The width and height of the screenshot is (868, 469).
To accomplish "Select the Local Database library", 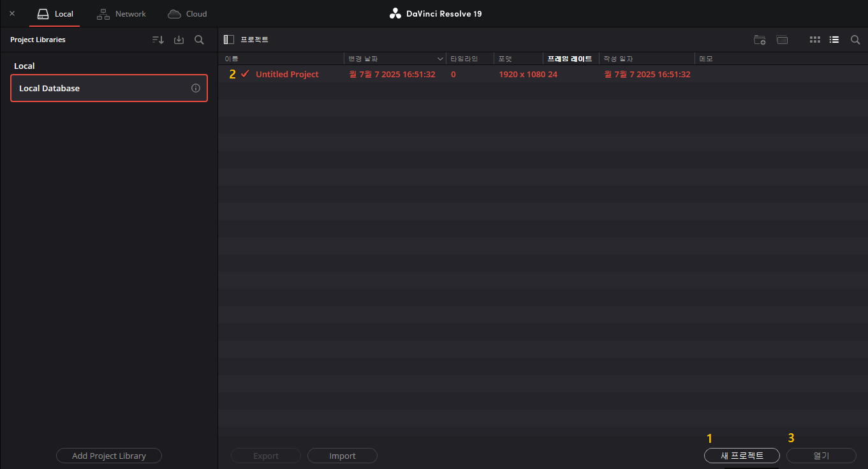I will coord(109,88).
